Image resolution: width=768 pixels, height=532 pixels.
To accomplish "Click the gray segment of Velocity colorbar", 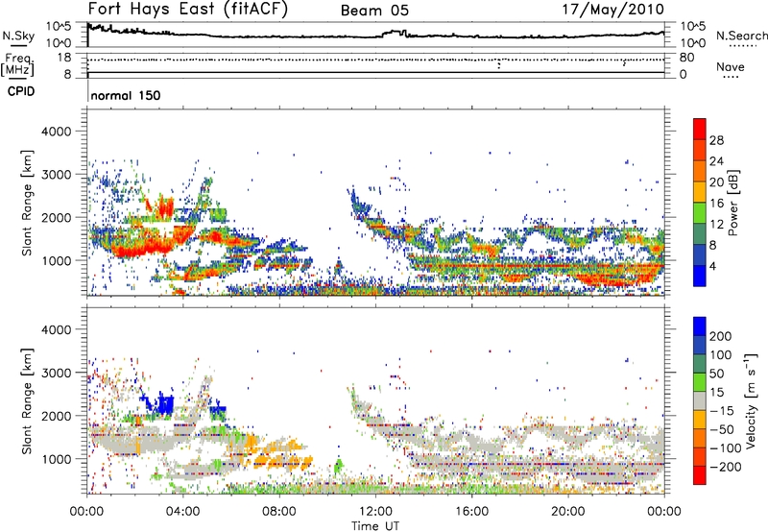I will pos(700,400).
